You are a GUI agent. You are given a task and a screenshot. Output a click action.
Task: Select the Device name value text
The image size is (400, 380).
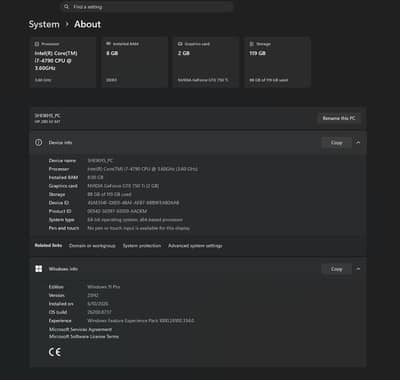pos(100,161)
